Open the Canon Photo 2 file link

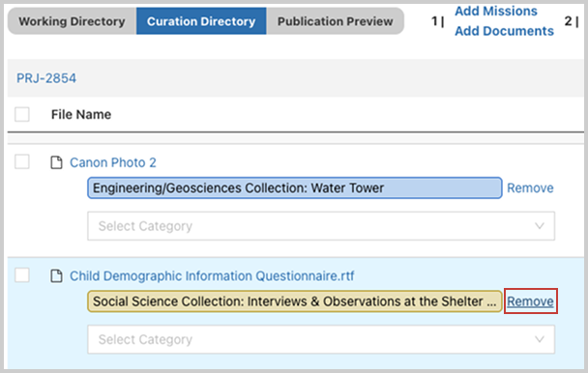(113, 162)
